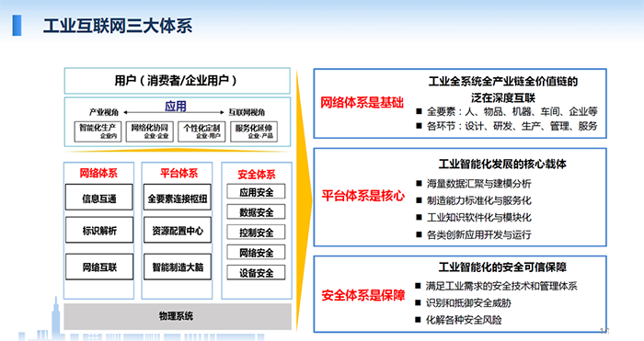Click the line 泛在深度互联
The width and height of the screenshot is (644, 341).
point(503,97)
